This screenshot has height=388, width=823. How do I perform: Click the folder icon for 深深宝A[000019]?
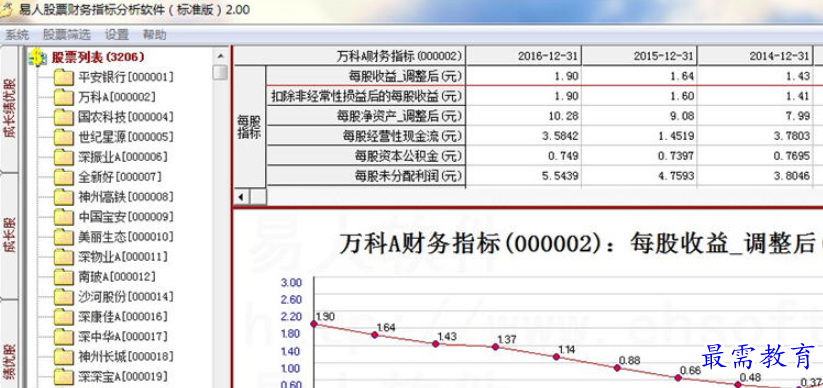click(64, 376)
